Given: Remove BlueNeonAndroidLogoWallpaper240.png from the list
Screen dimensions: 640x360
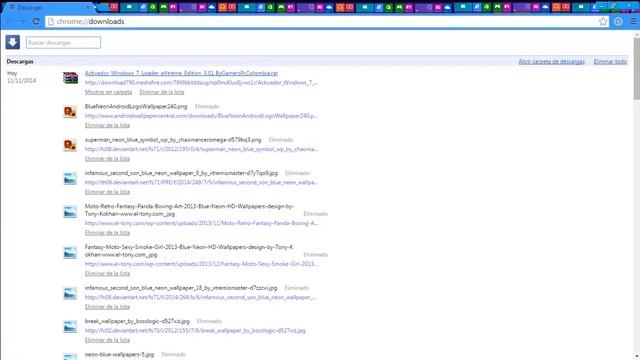Looking at the screenshot, I should coord(107,125).
